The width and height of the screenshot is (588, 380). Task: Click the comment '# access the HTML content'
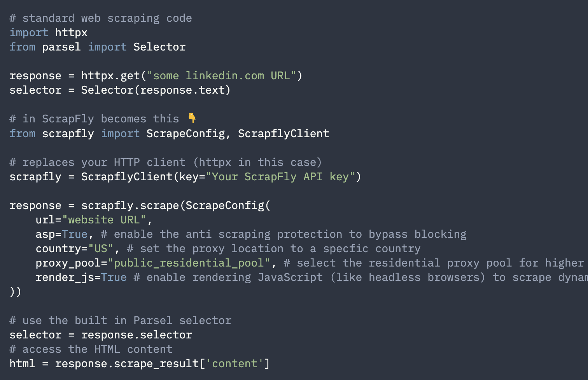click(91, 349)
